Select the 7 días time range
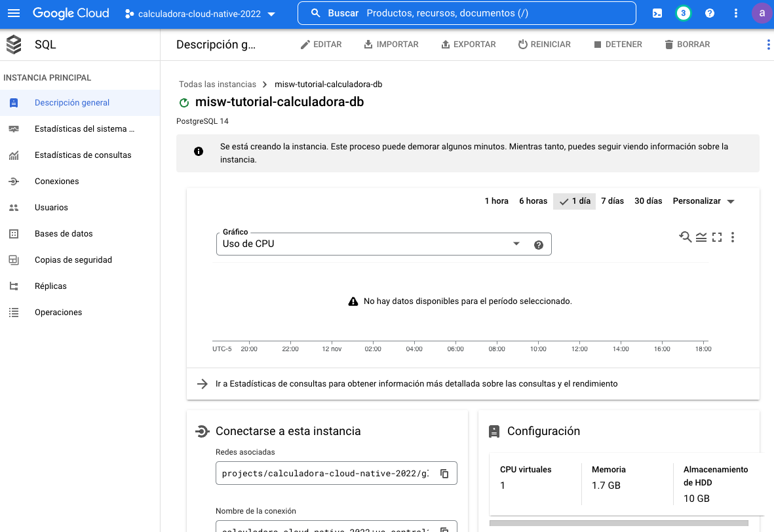Viewport: 774px width, 532px height. pyautogui.click(x=613, y=201)
